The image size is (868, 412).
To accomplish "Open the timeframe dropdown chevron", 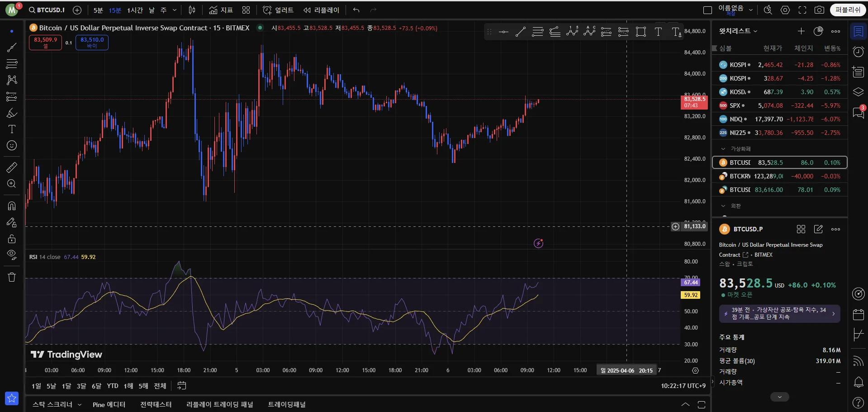I will click(x=175, y=10).
